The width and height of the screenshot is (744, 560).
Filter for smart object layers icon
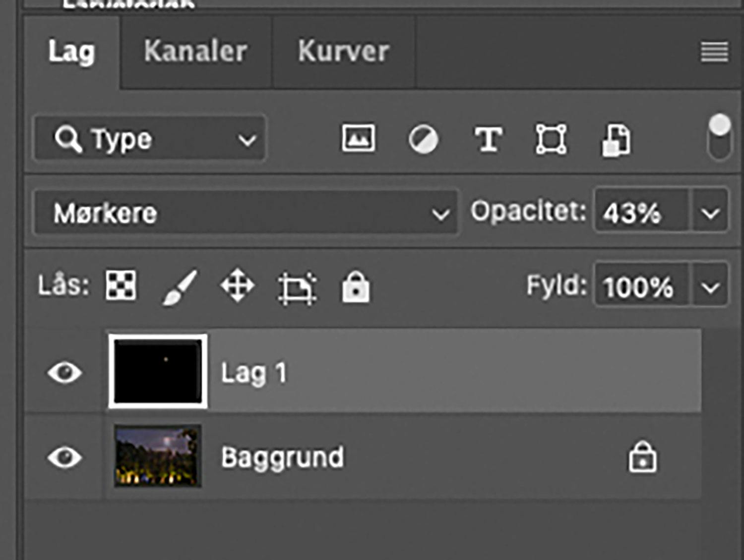tap(616, 140)
